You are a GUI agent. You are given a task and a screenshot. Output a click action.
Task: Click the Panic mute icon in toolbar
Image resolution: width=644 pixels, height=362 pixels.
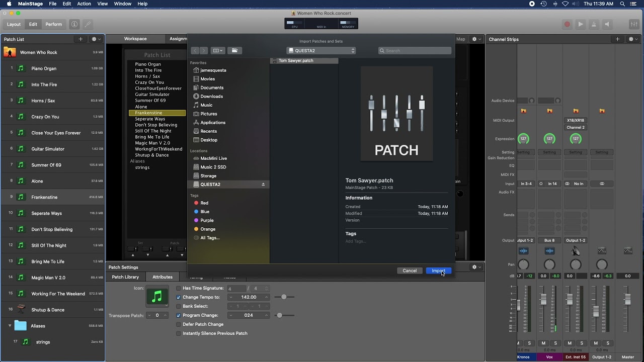[607, 24]
